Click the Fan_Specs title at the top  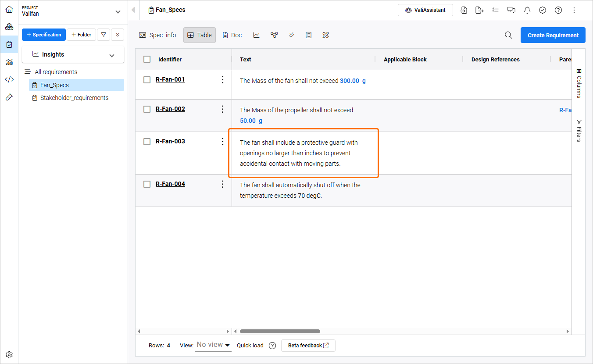[170, 10]
